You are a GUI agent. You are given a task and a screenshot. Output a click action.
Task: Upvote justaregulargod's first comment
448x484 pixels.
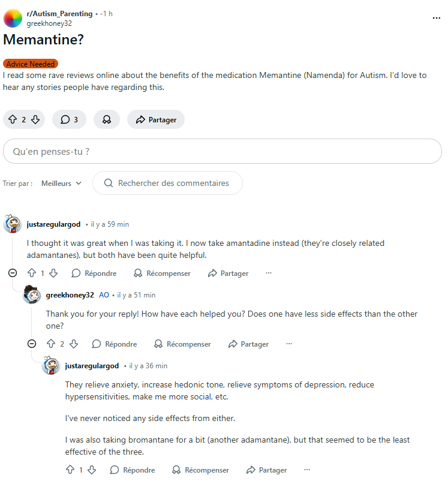coord(31,273)
